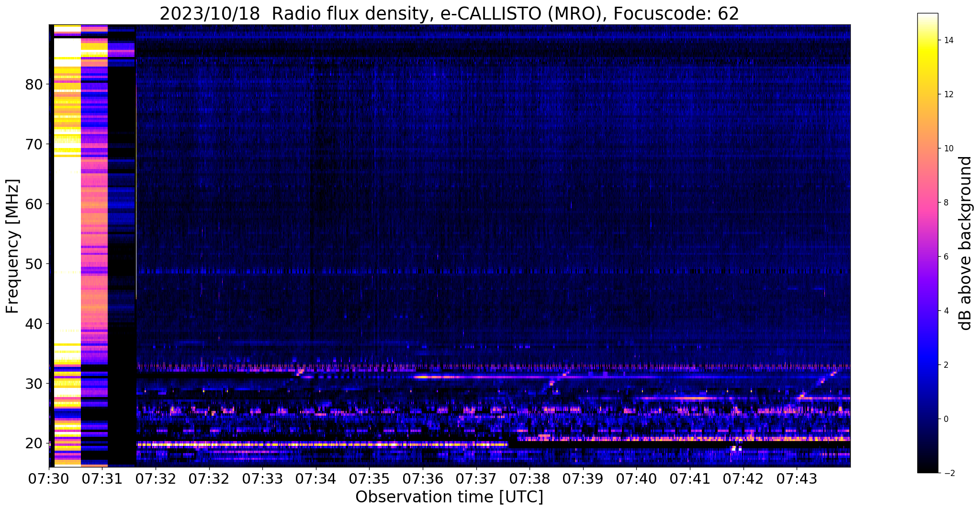The image size is (980, 511).
Task: Click the colorbar tick value 0
Action: pos(946,419)
